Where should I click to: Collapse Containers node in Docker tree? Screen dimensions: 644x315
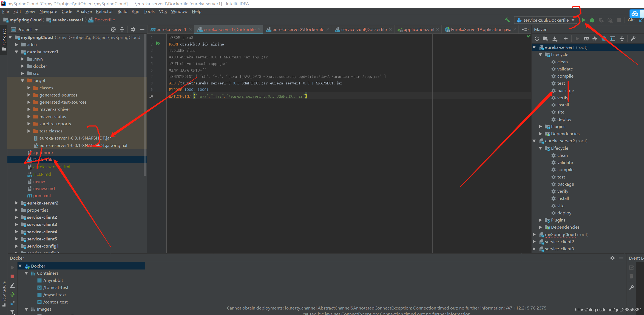[x=26, y=273]
